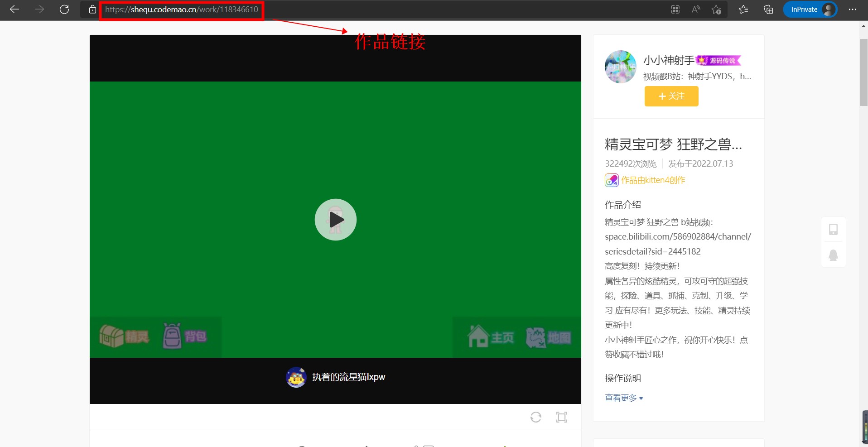Click the work title 精灵宝可梦 狂野之兽
Image resolution: width=868 pixels, height=447 pixels.
point(673,144)
